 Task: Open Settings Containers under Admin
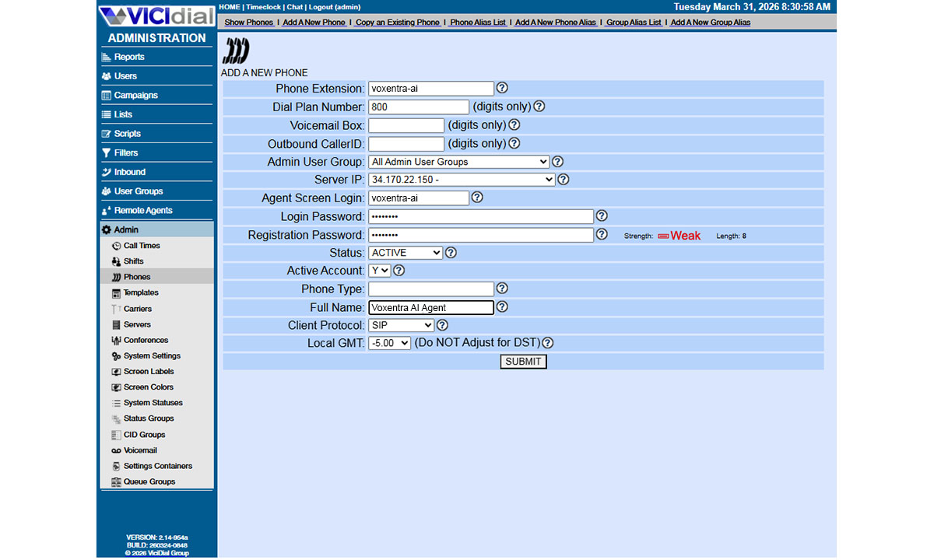point(156,466)
